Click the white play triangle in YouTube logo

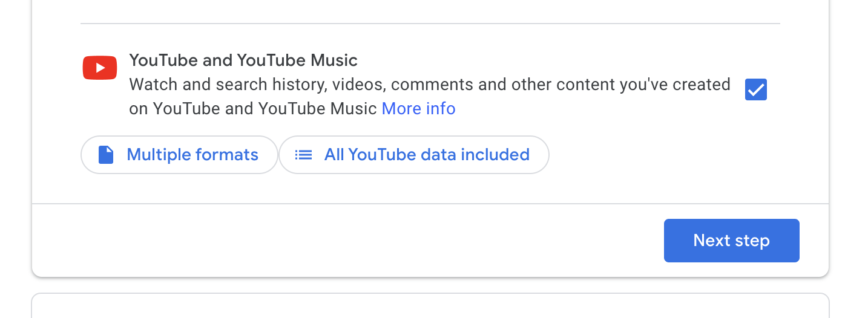coord(101,67)
